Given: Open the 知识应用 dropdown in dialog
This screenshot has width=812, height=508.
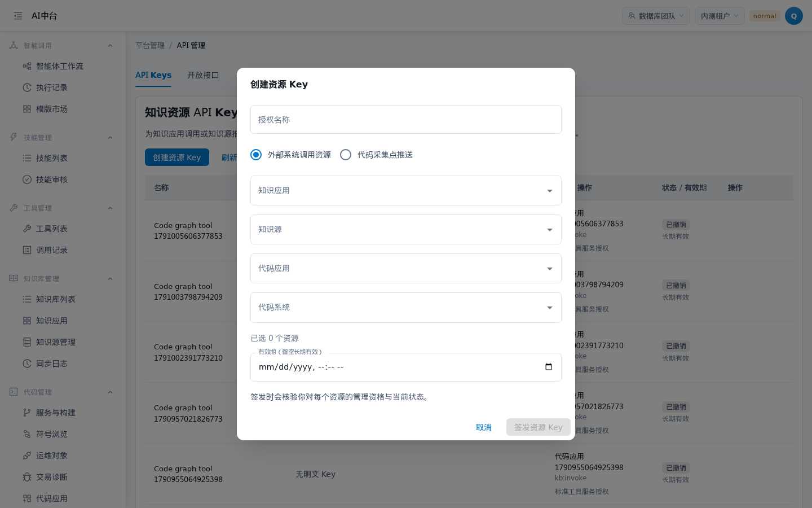Looking at the screenshot, I should (x=406, y=191).
